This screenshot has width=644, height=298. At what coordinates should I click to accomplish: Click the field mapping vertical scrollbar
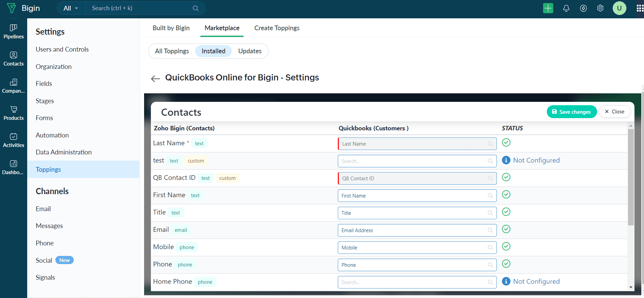pos(631,176)
